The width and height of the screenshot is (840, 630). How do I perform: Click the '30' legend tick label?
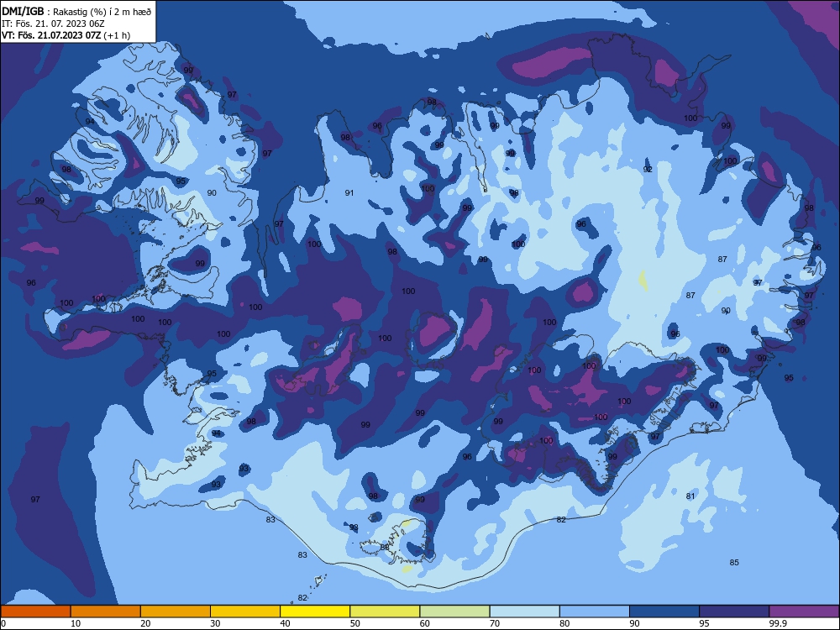coord(215,623)
